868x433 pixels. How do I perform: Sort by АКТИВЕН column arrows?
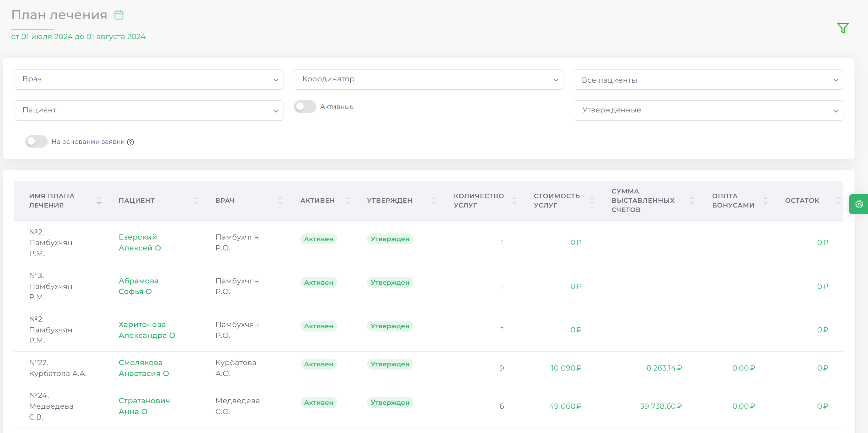347,201
